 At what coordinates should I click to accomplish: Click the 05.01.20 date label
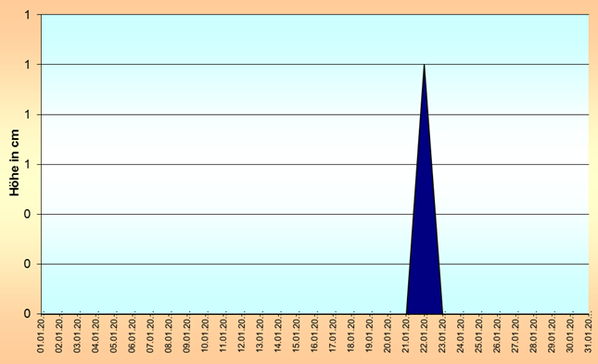[x=114, y=335]
